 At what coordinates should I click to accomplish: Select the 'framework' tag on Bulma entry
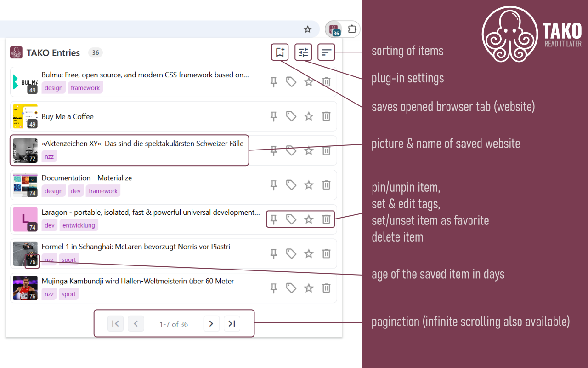(x=85, y=88)
